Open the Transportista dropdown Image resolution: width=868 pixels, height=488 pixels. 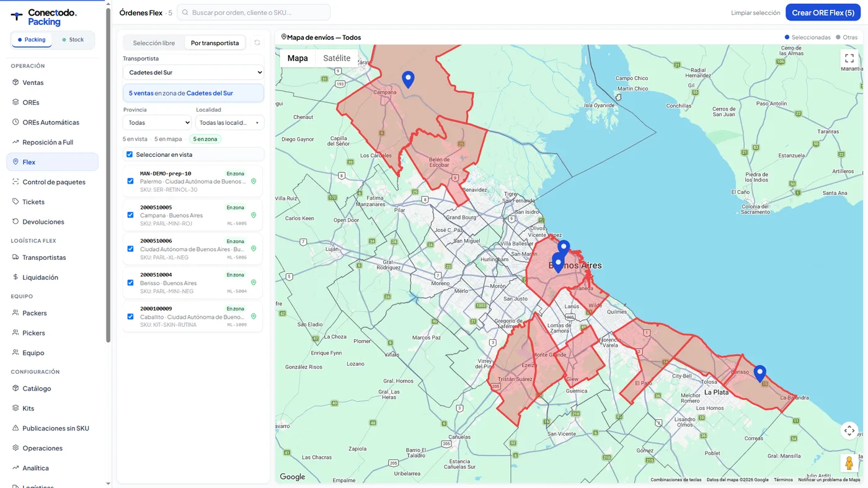193,73
